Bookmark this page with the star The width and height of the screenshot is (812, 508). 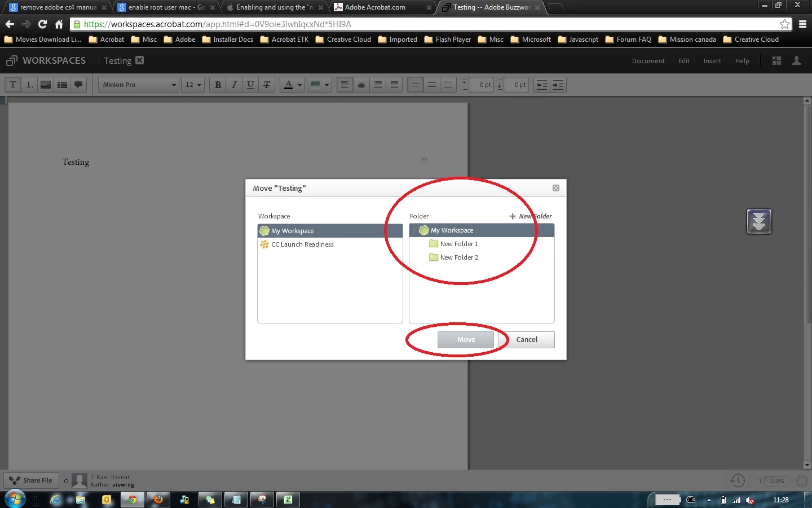point(784,24)
